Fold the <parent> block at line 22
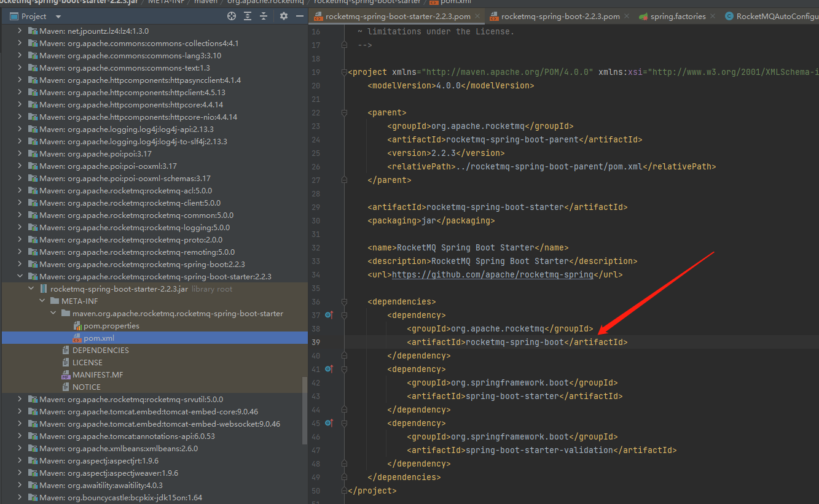 pos(343,112)
